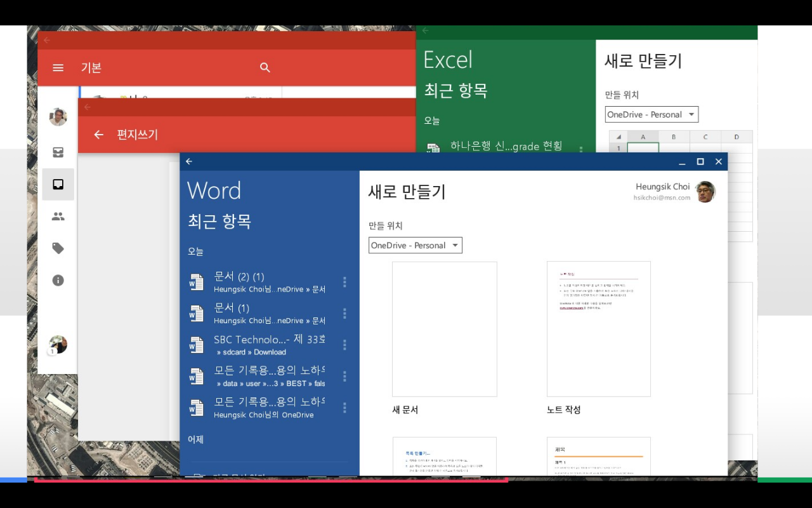Click the back arrow in the compose window's dark red bar
The height and width of the screenshot is (508, 812).
pos(88,107)
